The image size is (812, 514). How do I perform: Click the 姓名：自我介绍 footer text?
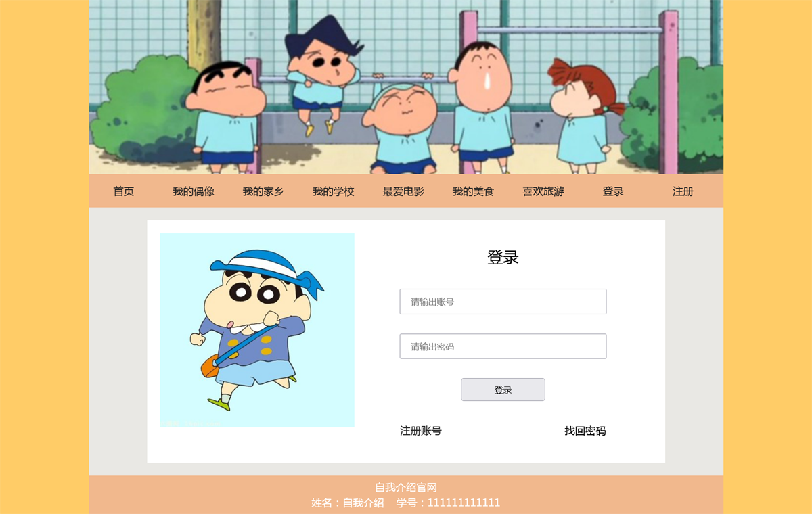pyautogui.click(x=348, y=503)
